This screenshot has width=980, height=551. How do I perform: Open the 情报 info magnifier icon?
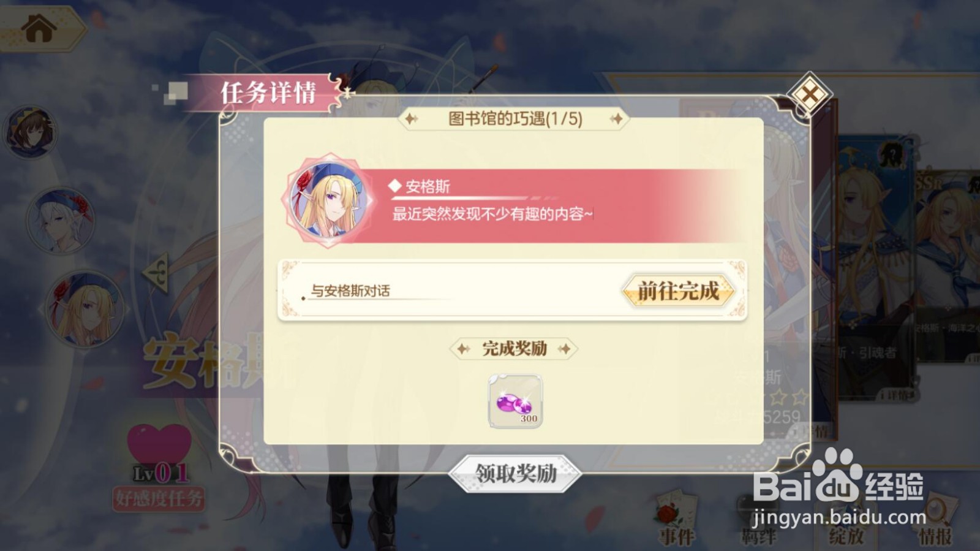click(x=935, y=519)
